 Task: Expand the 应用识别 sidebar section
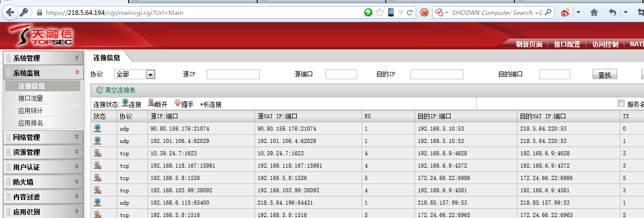tap(43, 211)
